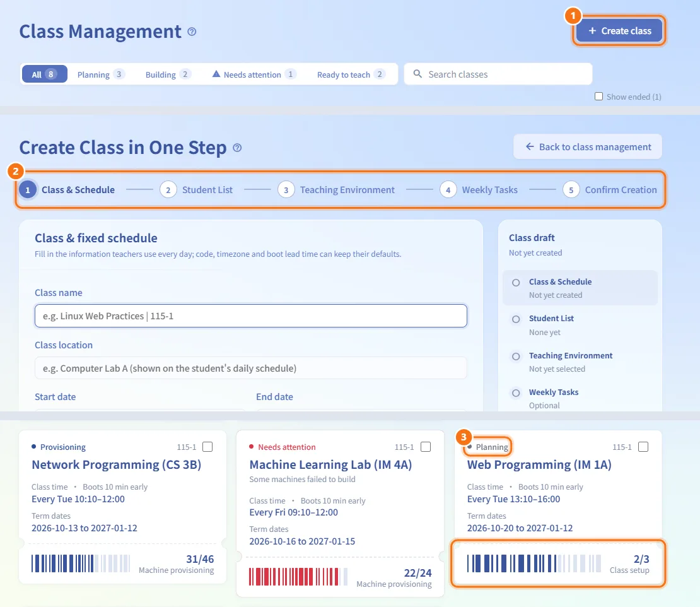
Task: Click "Every Tue 13:10–16:00" class time
Action: point(513,499)
